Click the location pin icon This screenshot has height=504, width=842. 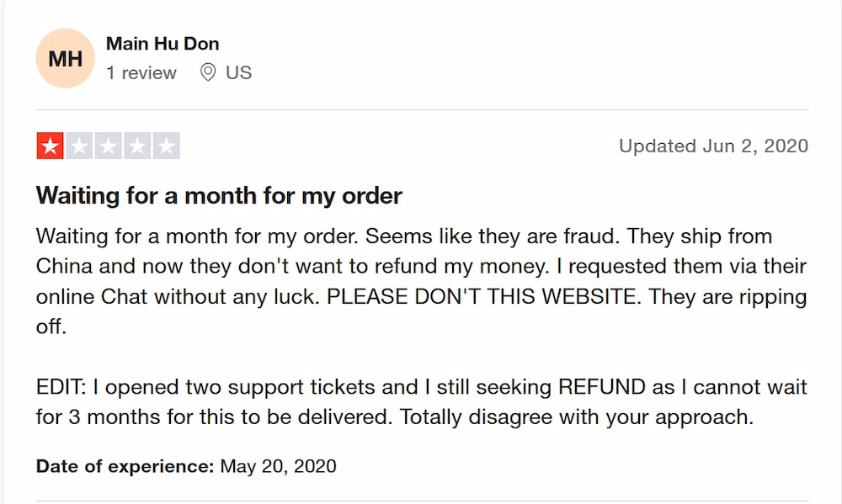[208, 73]
